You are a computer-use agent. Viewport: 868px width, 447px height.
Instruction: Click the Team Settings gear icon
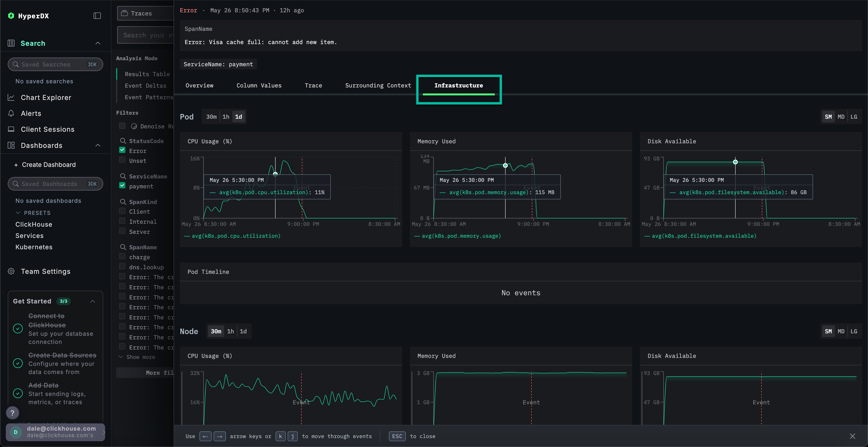pos(11,271)
